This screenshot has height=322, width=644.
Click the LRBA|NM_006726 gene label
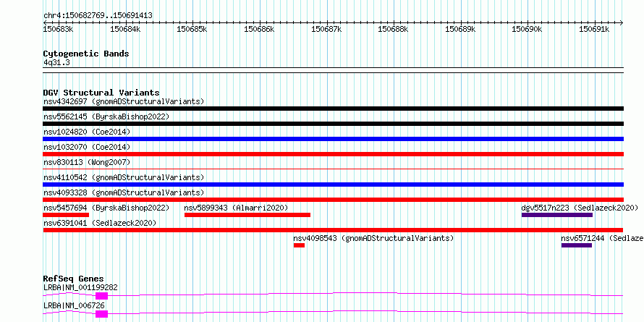74,305
